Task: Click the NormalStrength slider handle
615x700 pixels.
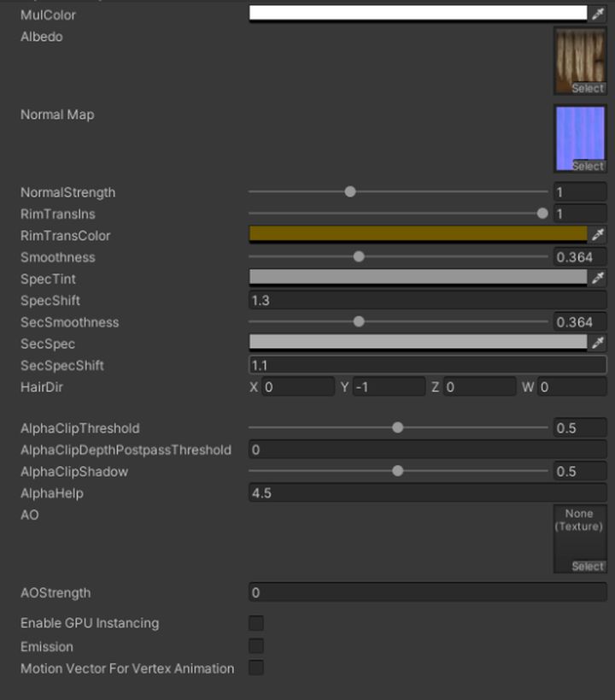Action: coord(350,191)
